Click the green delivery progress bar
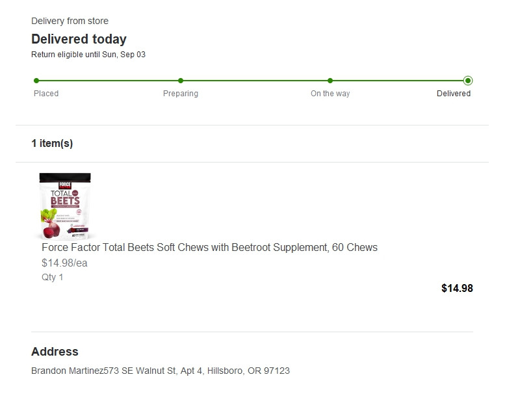This screenshot has width=520, height=420. click(253, 81)
